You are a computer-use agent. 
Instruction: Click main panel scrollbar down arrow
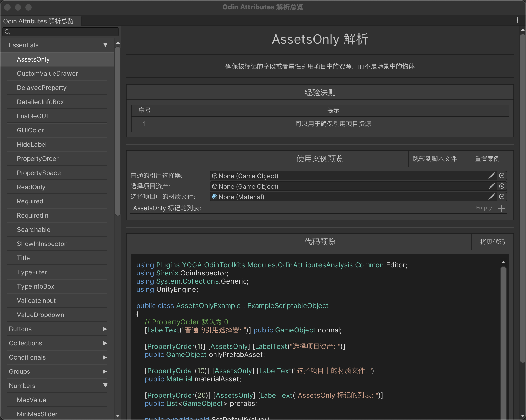click(x=523, y=416)
